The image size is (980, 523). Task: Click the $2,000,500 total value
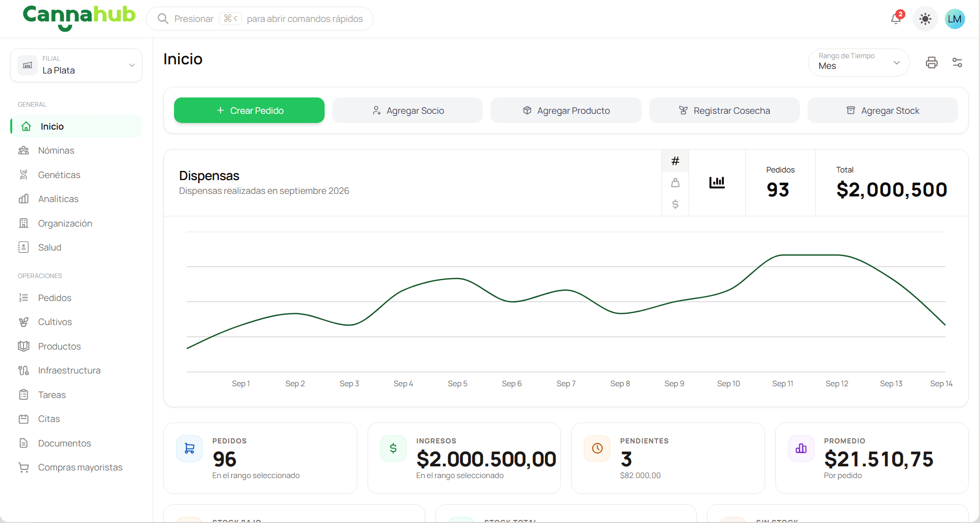click(892, 190)
